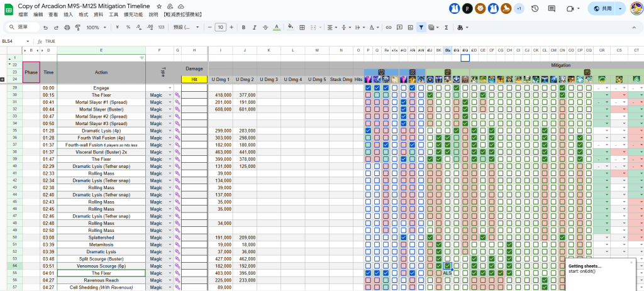Toggle the filter funnel icon

click(422, 28)
